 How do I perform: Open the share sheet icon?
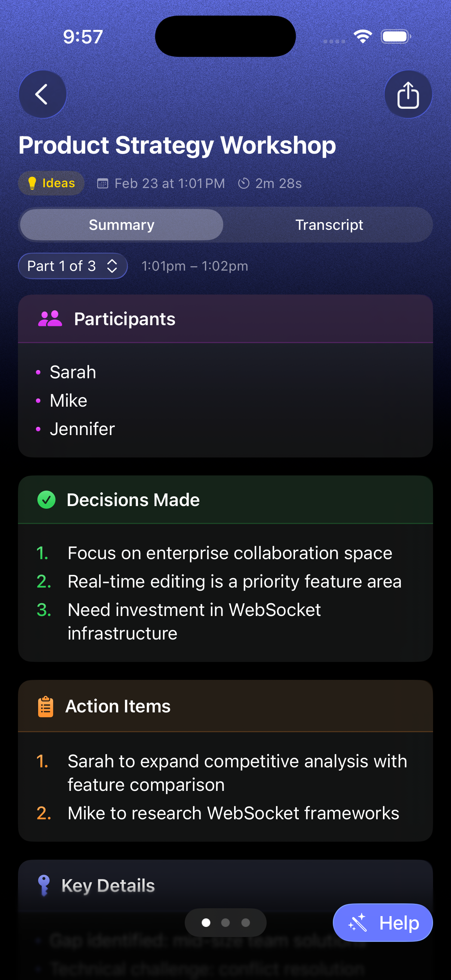coord(408,94)
